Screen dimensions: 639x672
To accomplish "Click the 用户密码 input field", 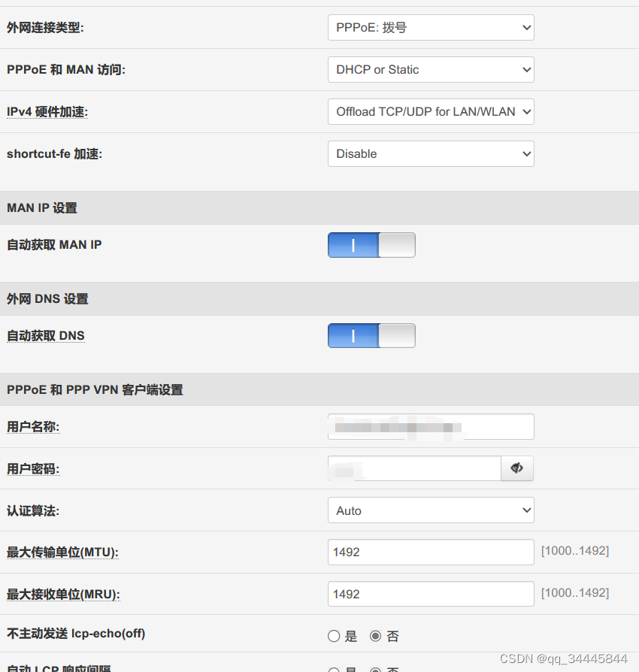I will tap(414, 468).
